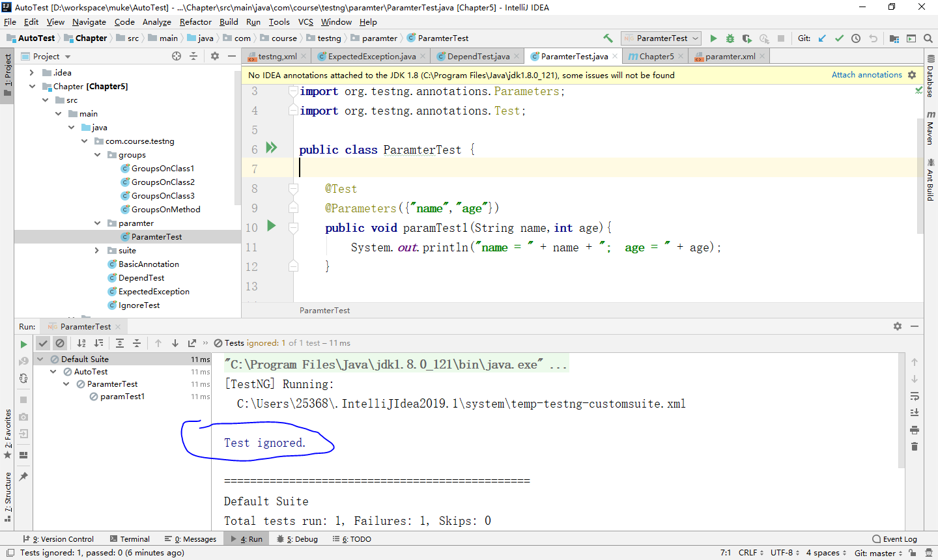Viewport: 938px width, 560px height.
Task: Pin the Run tab
Action: (23, 477)
